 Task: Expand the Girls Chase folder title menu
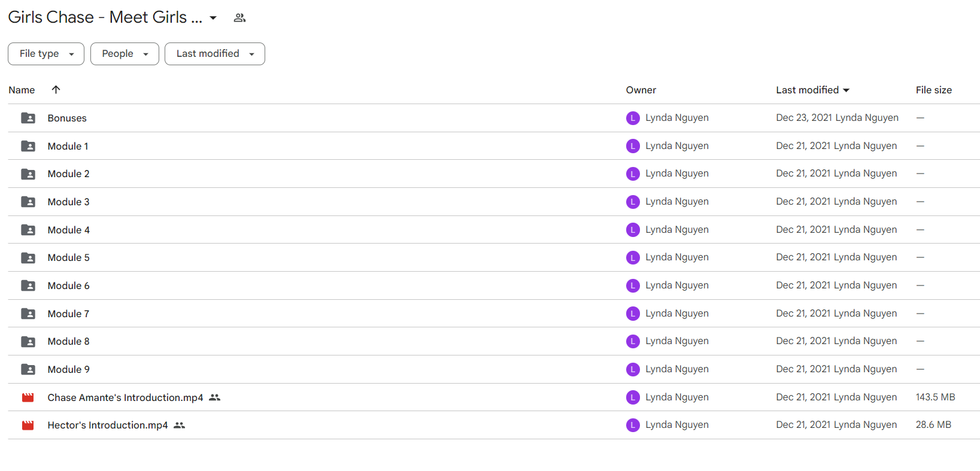click(213, 18)
